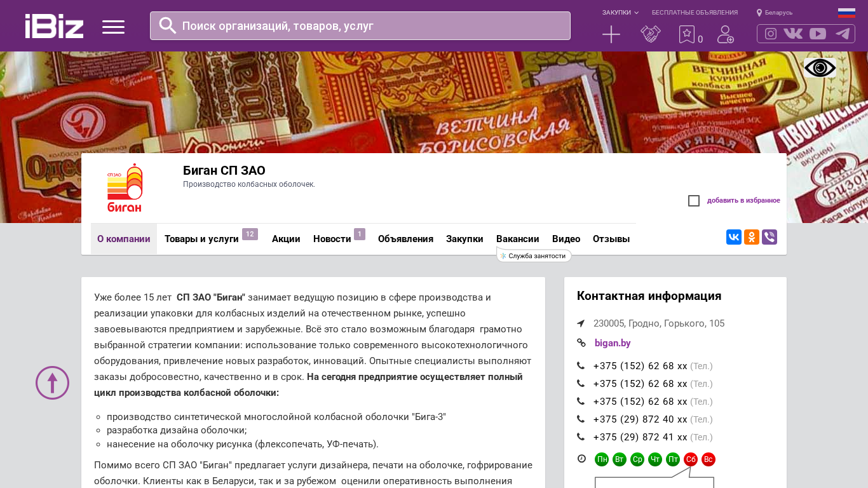Open the Акции tab
Viewport: 868px width, 488px height.
pyautogui.click(x=286, y=239)
